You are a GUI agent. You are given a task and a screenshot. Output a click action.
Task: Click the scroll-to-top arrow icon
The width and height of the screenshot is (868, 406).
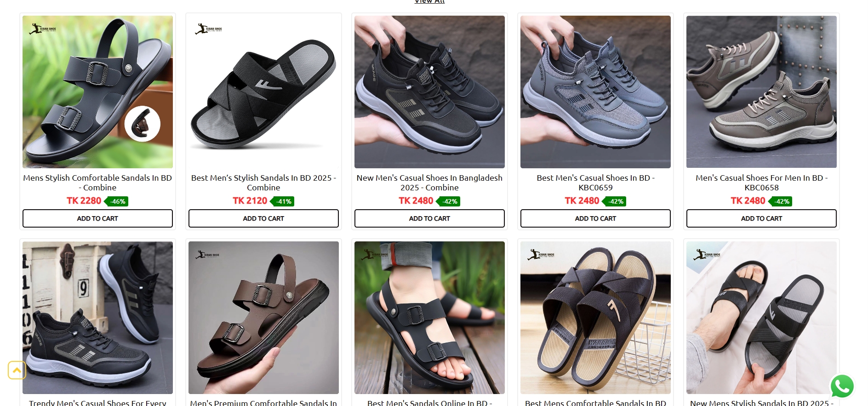click(17, 370)
